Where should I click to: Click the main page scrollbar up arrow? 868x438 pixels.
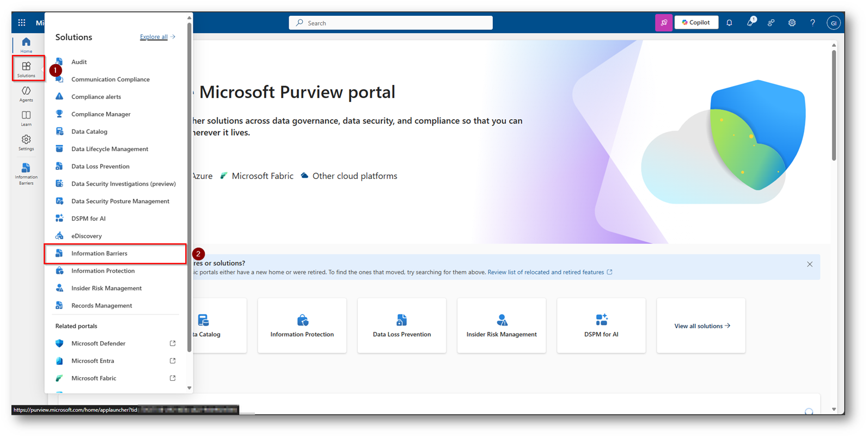pos(834,45)
